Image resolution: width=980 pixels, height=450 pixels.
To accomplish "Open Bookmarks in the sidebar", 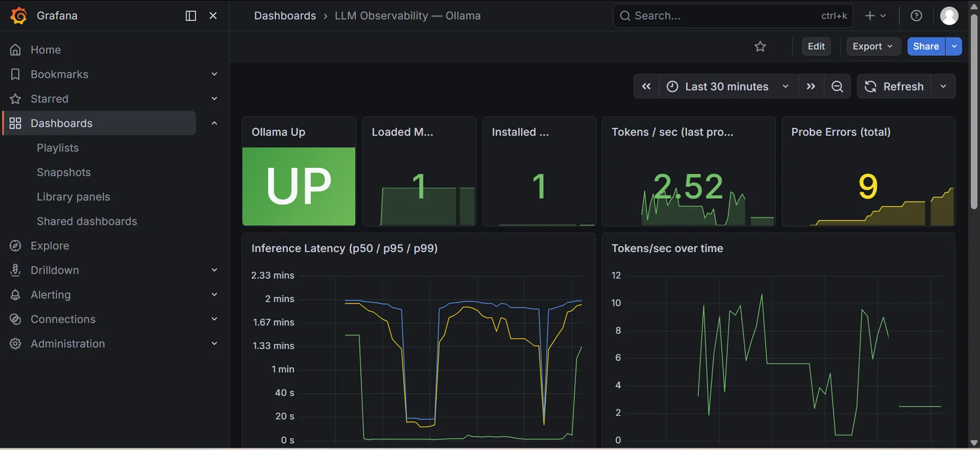I will 59,74.
